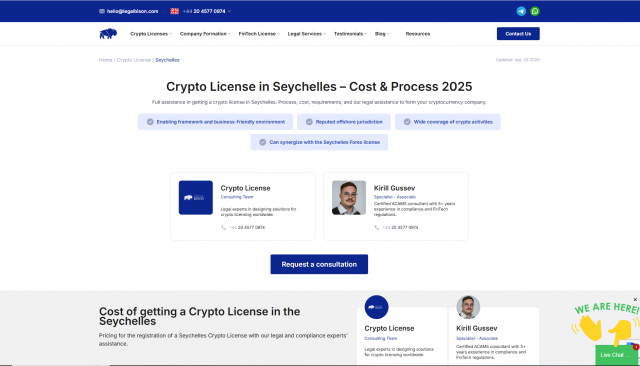Click the blue Legal Bison logo in Crypto License card
The image size is (640, 366).
tap(196, 197)
